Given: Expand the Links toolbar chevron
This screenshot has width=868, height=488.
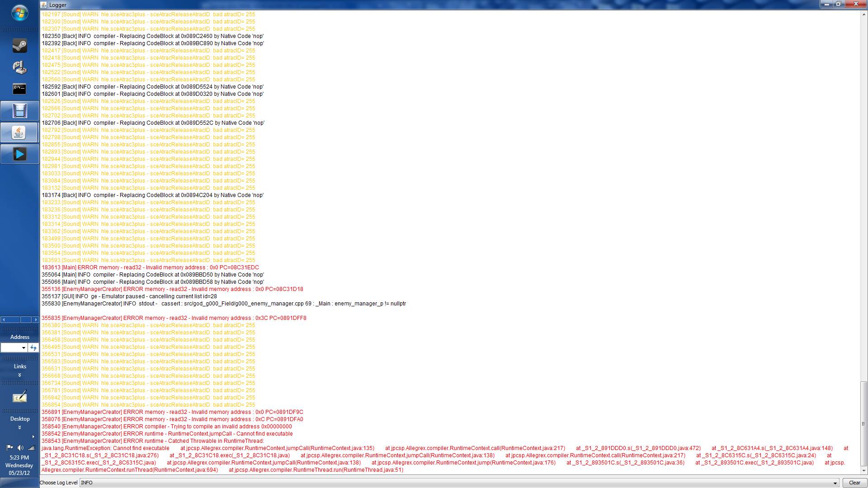Looking at the screenshot, I should [19, 375].
